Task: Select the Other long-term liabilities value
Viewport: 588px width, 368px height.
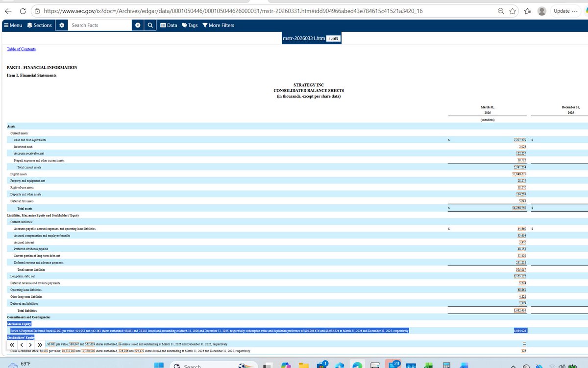Action: [522, 297]
